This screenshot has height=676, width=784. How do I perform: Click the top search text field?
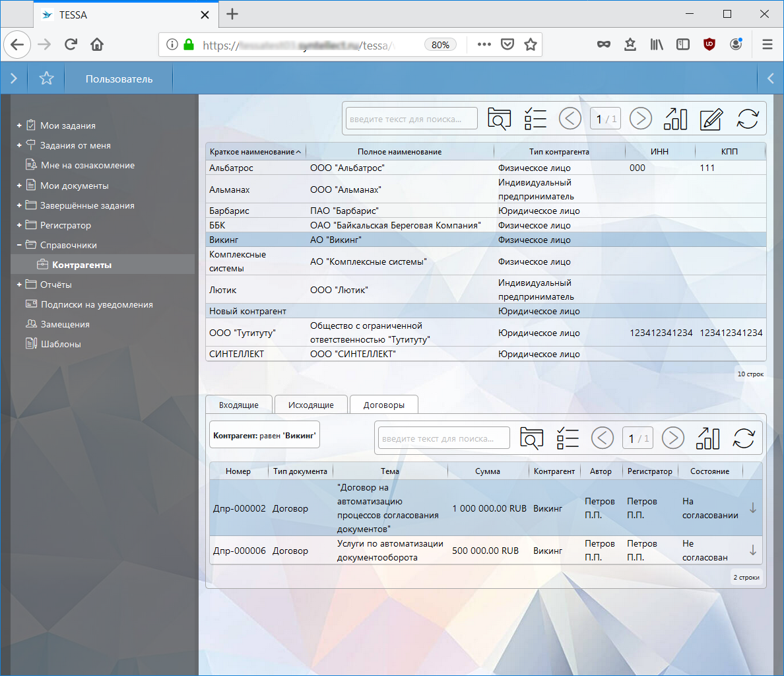411,119
